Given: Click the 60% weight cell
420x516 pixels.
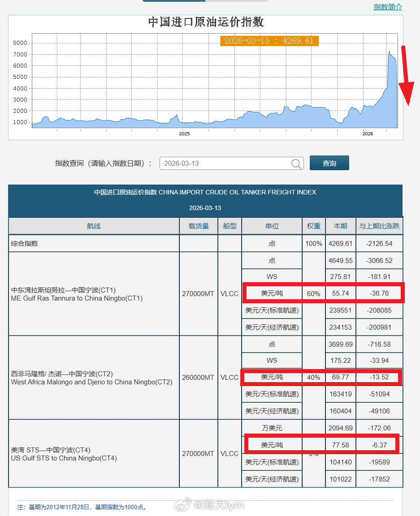Looking at the screenshot, I should pyautogui.click(x=314, y=293).
